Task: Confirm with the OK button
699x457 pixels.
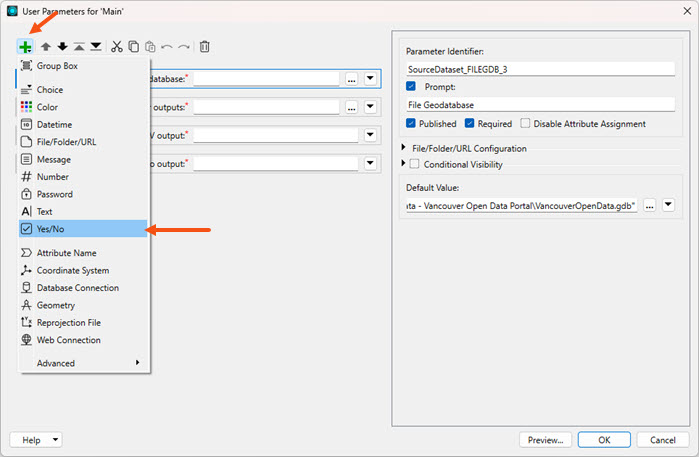Action: click(x=604, y=440)
